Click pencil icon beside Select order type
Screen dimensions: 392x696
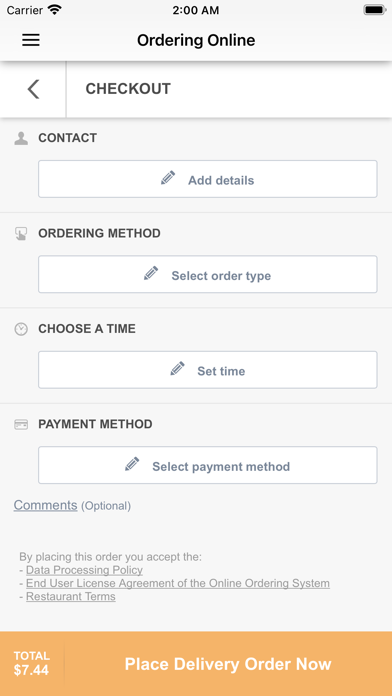151,273
